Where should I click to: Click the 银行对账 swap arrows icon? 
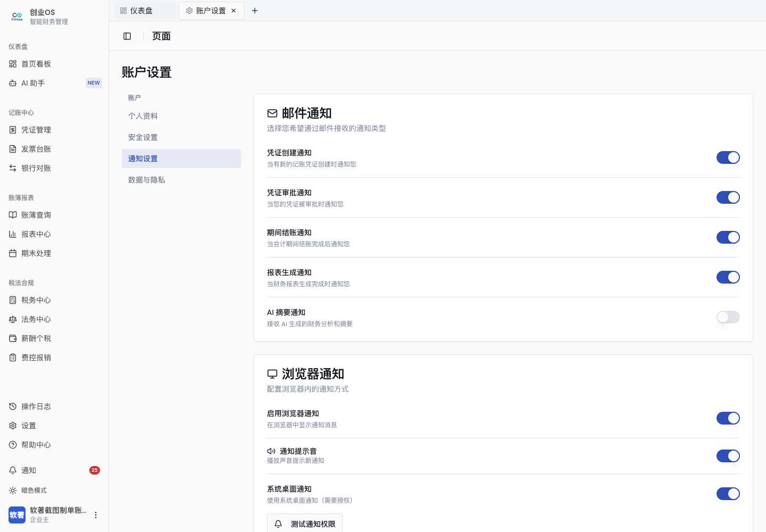pos(13,168)
